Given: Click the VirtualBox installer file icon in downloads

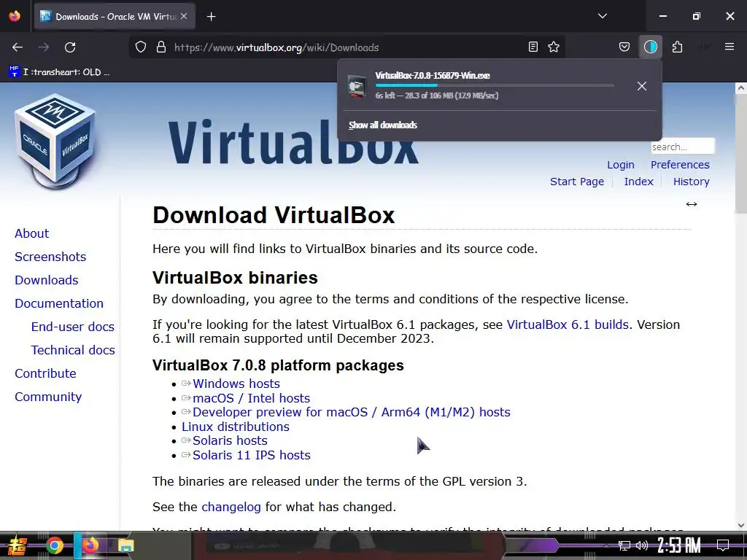Looking at the screenshot, I should pos(356,86).
